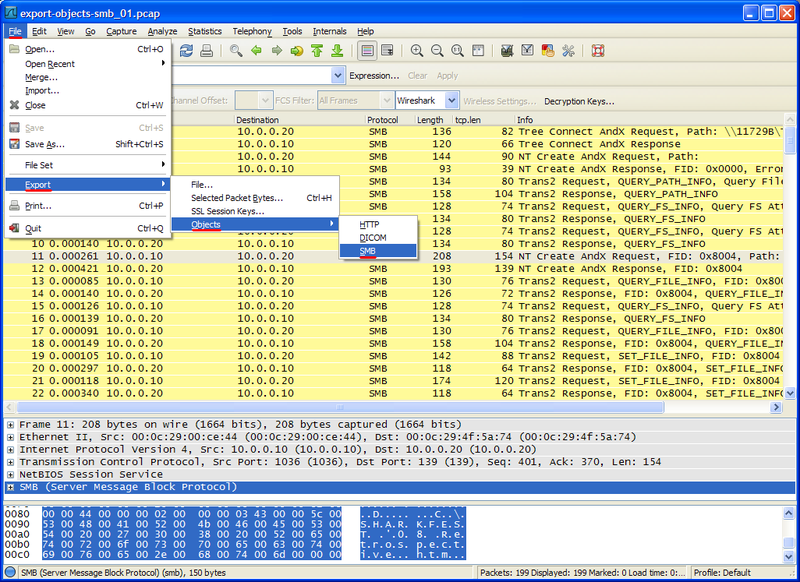This screenshot has width=800, height=582.
Task: Open the Analyze menu
Action: point(162,31)
